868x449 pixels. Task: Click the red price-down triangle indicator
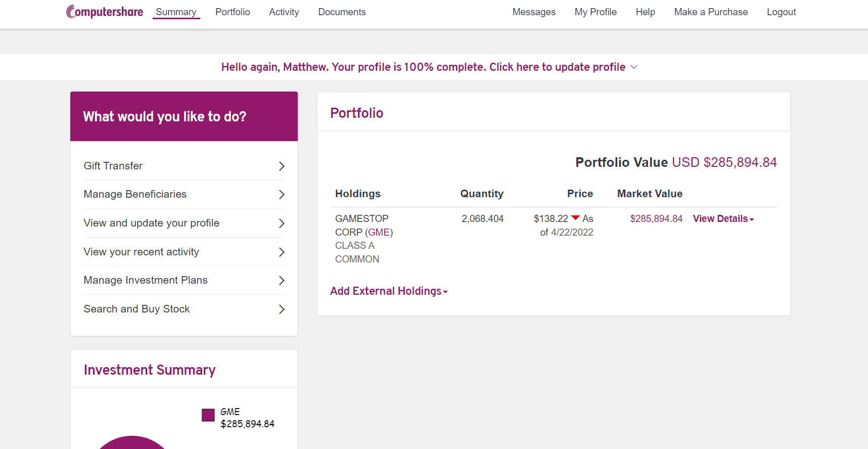[575, 218]
